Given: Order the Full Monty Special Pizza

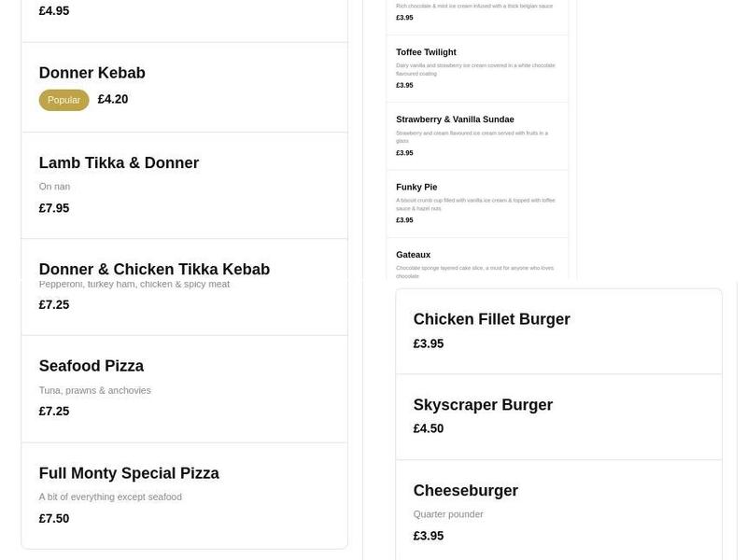Looking at the screenshot, I should coord(128,473).
